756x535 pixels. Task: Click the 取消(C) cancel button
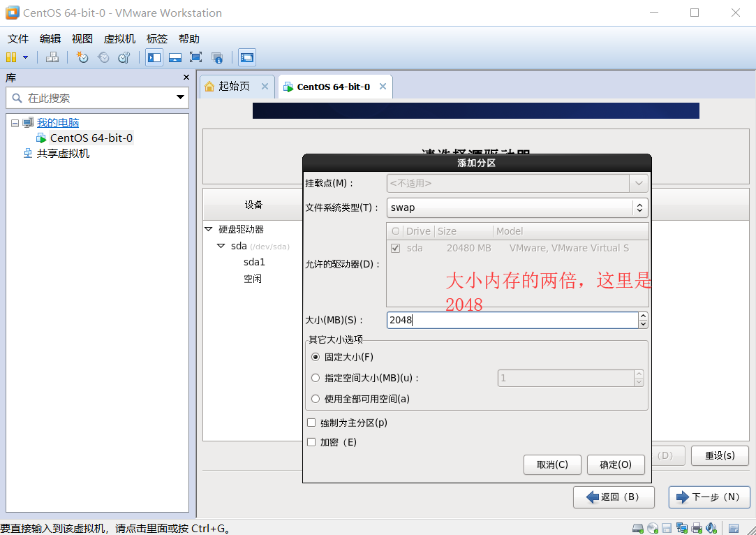(x=553, y=464)
